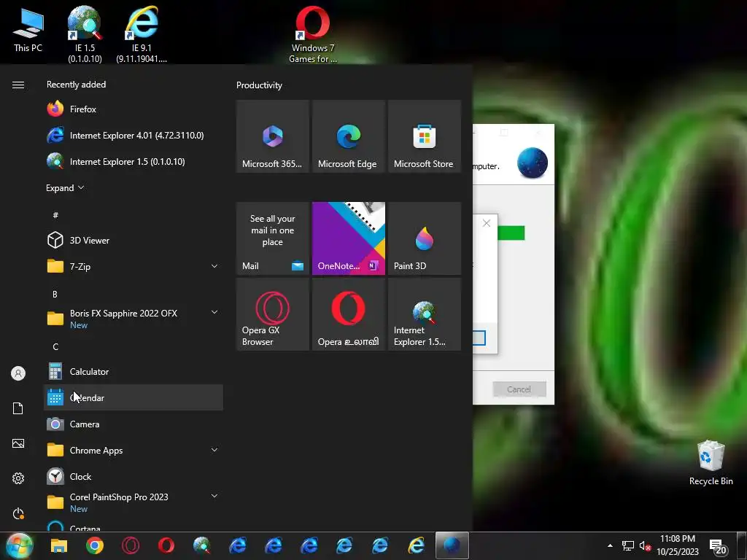This screenshot has width=747, height=560.
Task: Open the user account icon in the Start sidebar
Action: (18, 373)
